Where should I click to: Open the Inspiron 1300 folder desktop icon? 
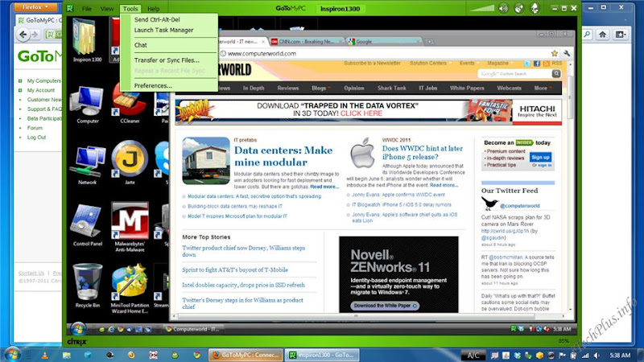tap(87, 41)
